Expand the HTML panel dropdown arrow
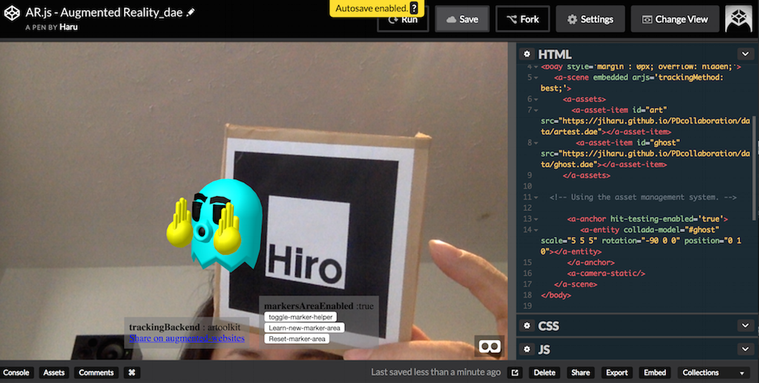 pos(745,54)
